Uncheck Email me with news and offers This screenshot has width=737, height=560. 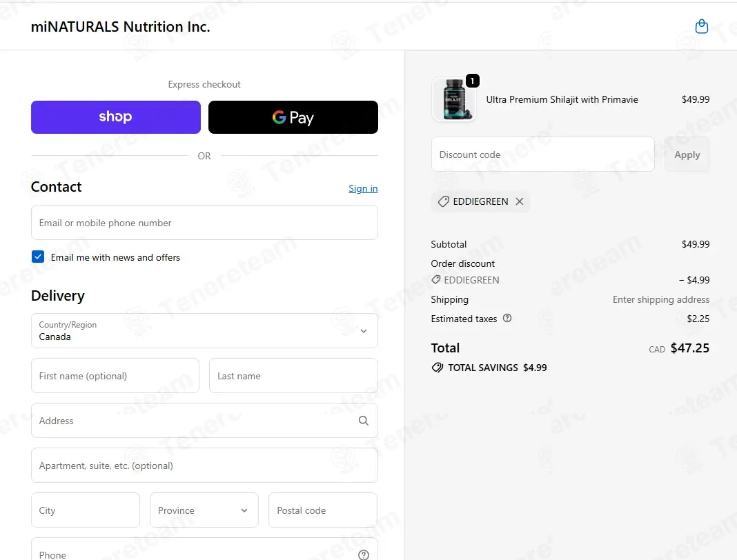click(38, 257)
